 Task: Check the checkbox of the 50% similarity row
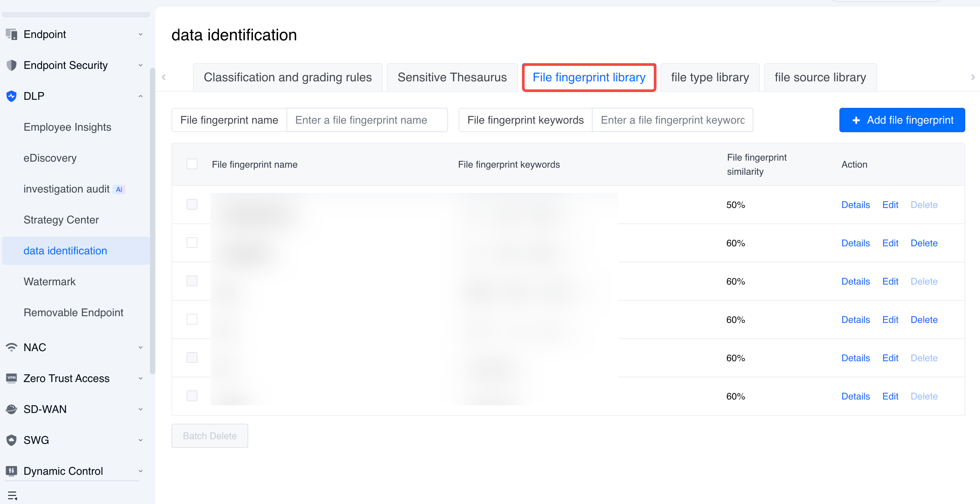pos(192,205)
